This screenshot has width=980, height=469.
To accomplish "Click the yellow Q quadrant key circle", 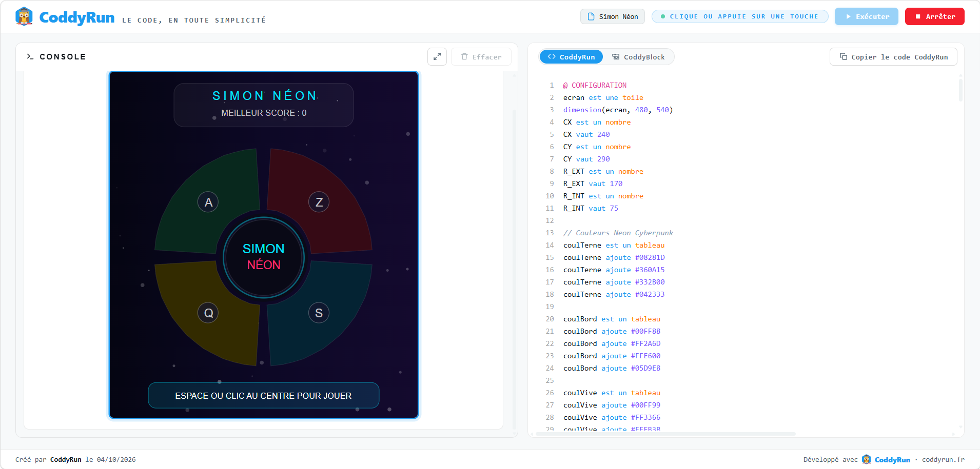I will click(x=208, y=313).
